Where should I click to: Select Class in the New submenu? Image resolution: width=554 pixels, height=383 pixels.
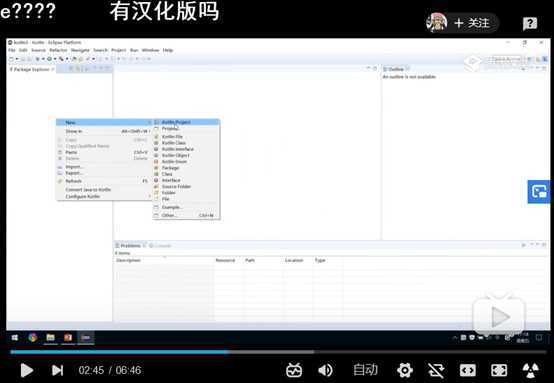[186, 174]
